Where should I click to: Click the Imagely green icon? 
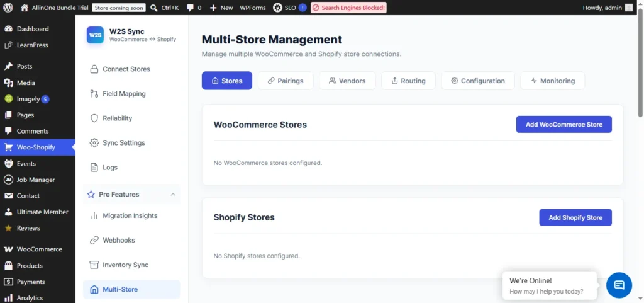point(8,99)
